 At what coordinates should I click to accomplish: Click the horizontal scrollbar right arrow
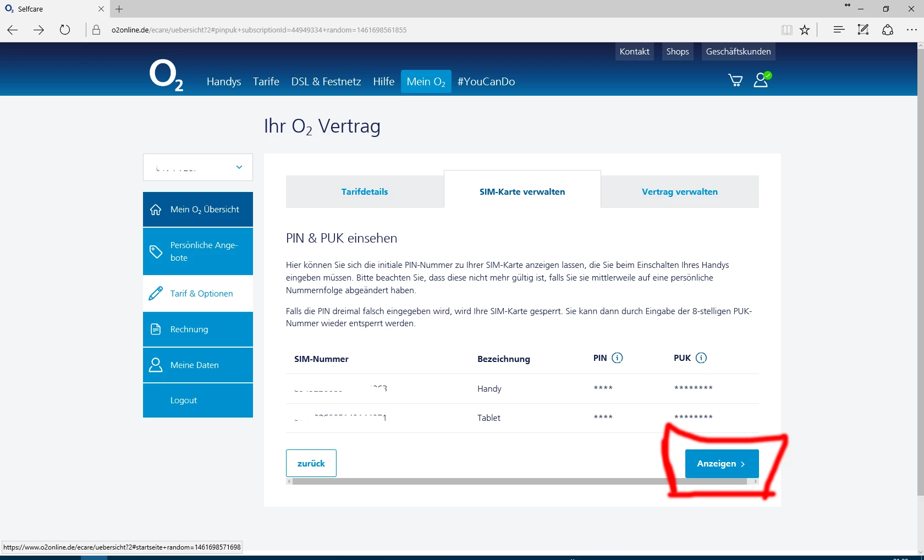tap(756, 481)
